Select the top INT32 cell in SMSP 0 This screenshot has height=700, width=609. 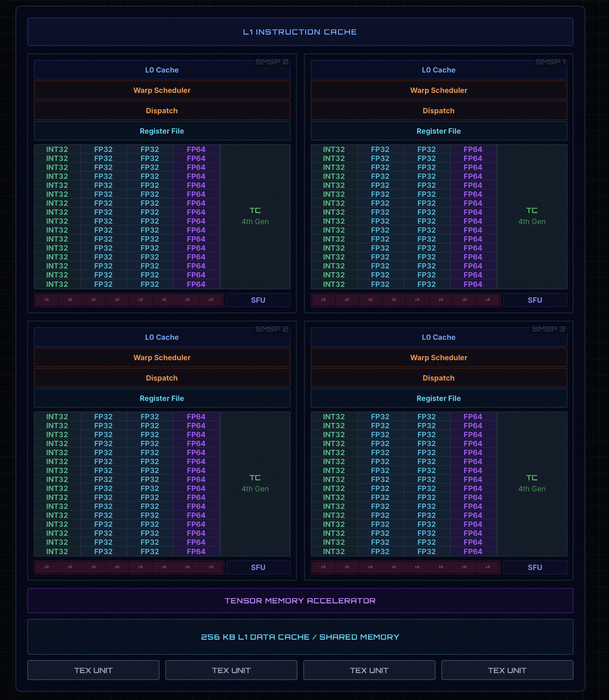click(57, 149)
